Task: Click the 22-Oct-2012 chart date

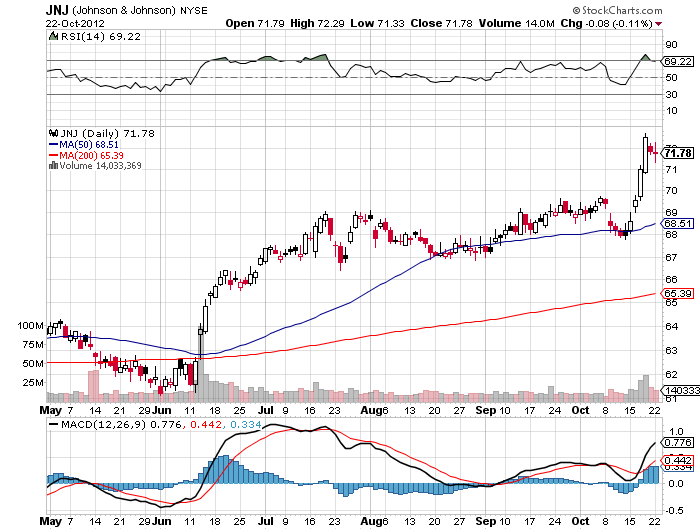Action: 75,22
